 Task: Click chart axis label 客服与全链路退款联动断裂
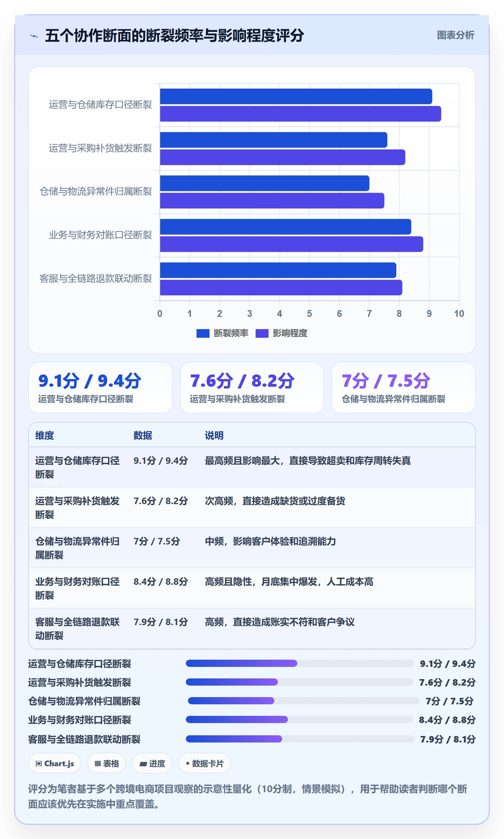(96, 279)
